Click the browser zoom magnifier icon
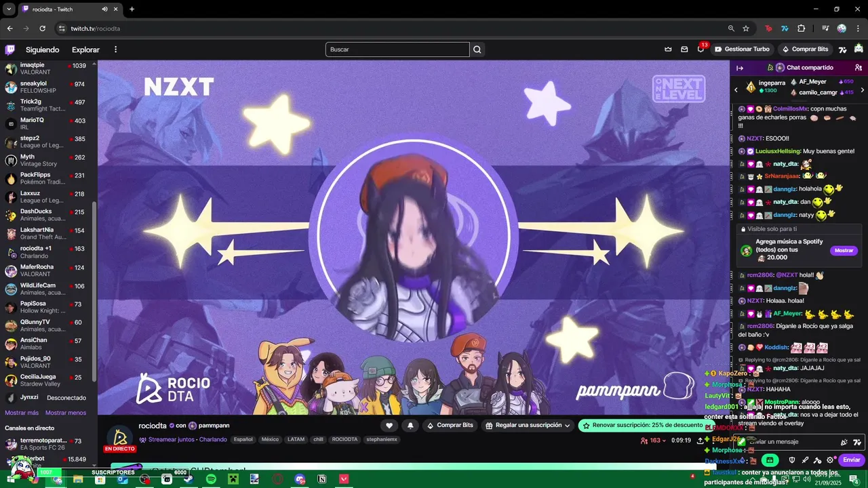The width and height of the screenshot is (868, 488). coord(731,28)
